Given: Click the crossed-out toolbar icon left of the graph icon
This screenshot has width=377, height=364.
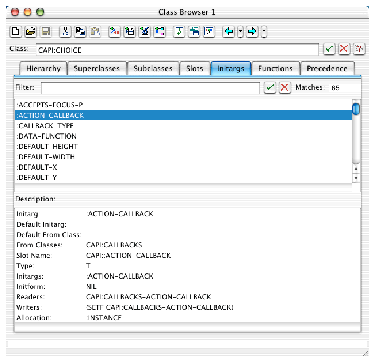Looking at the screenshot, I should (144, 32).
